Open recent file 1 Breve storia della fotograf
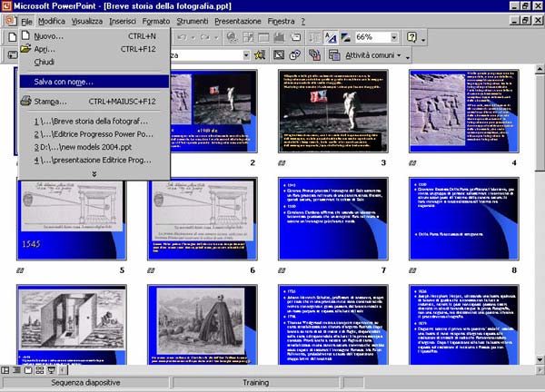 click(94, 122)
